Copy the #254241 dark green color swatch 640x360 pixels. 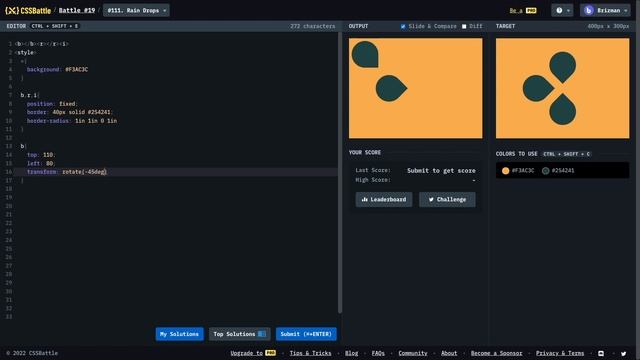558,171
